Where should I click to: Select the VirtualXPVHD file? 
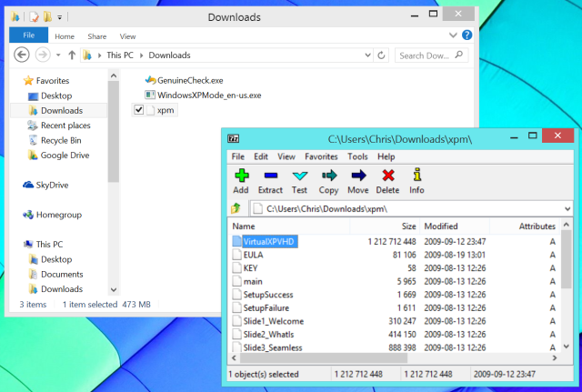click(x=270, y=242)
